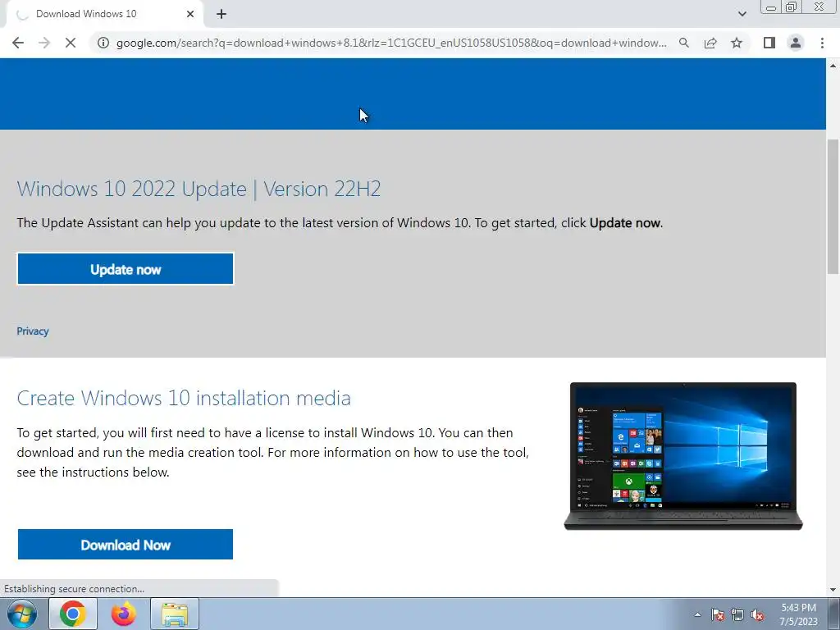This screenshot has height=630, width=840.
Task: Open the Privacy link
Action: click(33, 331)
